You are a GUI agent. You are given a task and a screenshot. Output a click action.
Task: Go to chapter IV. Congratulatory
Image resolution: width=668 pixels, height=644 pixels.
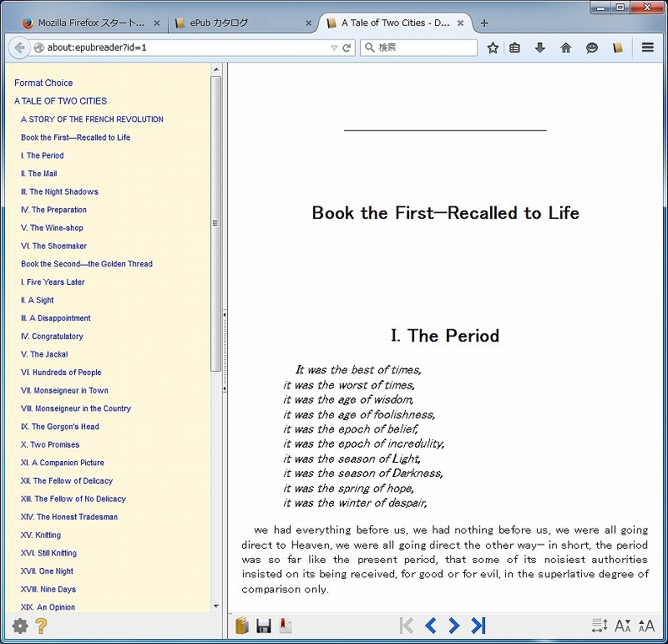click(x=52, y=337)
